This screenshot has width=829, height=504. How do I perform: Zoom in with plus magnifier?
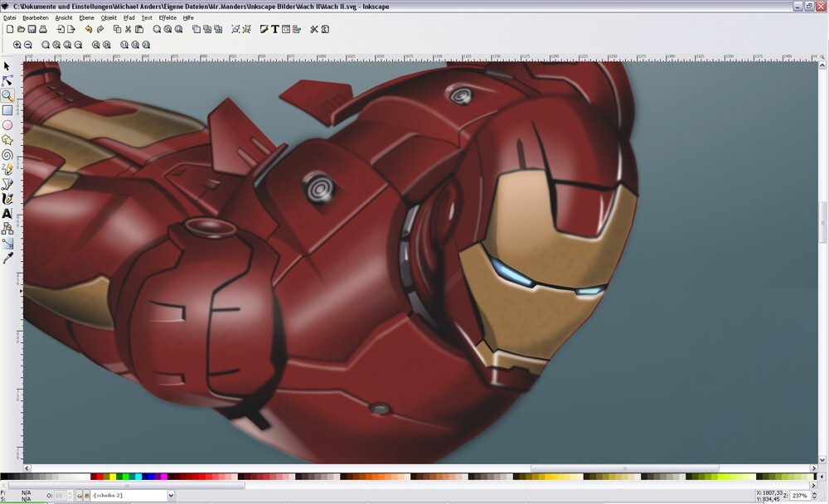point(17,45)
